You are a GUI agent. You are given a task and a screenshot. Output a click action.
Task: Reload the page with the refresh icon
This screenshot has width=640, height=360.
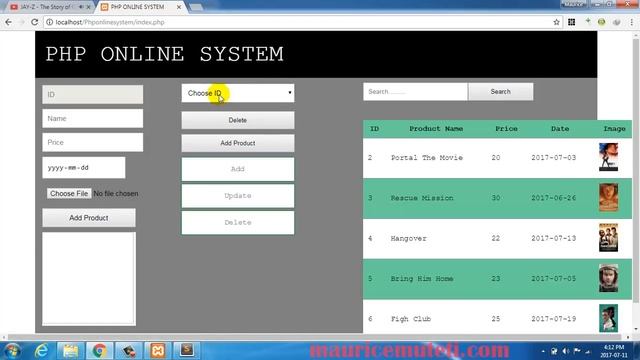point(34,22)
